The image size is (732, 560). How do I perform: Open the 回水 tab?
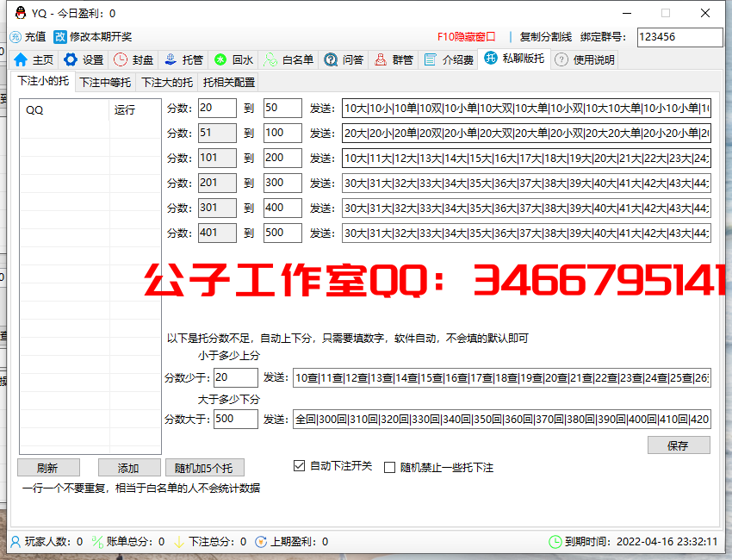coord(233,59)
